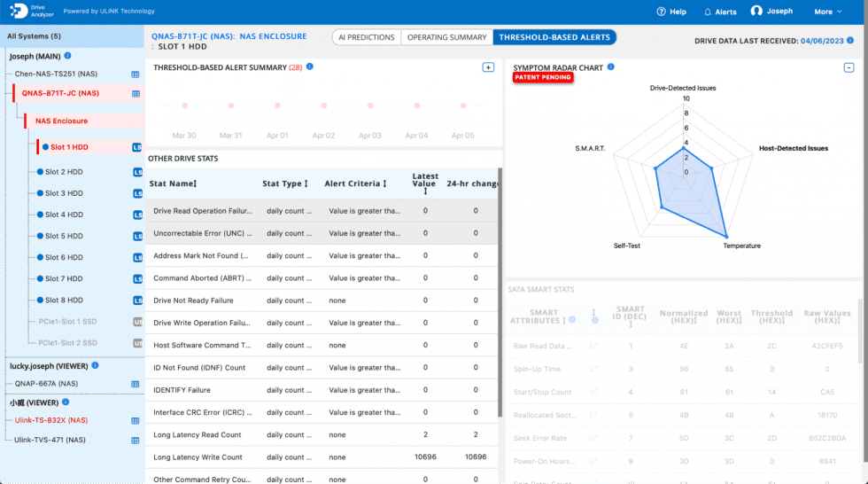Switch to the AI Predictions tab

(x=366, y=37)
